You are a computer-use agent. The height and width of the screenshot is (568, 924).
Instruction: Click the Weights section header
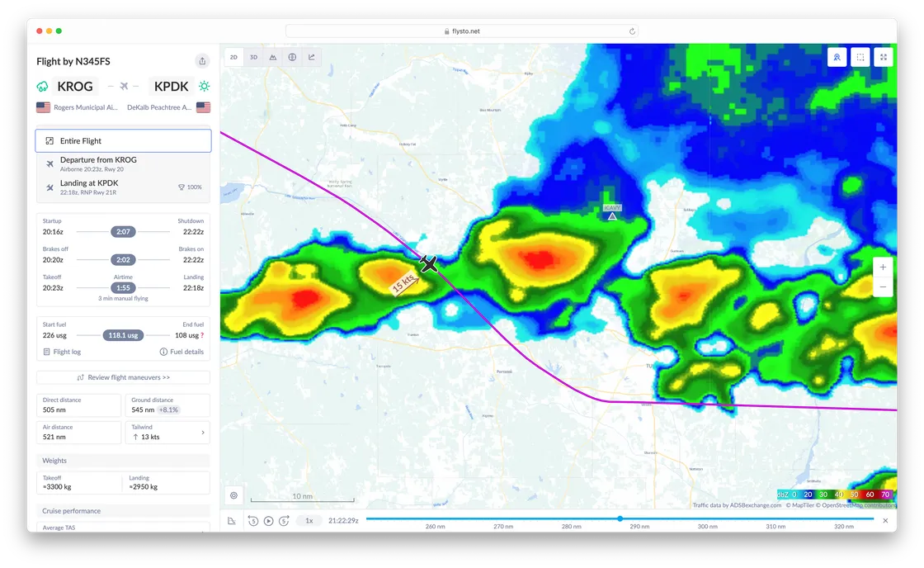[123, 461]
